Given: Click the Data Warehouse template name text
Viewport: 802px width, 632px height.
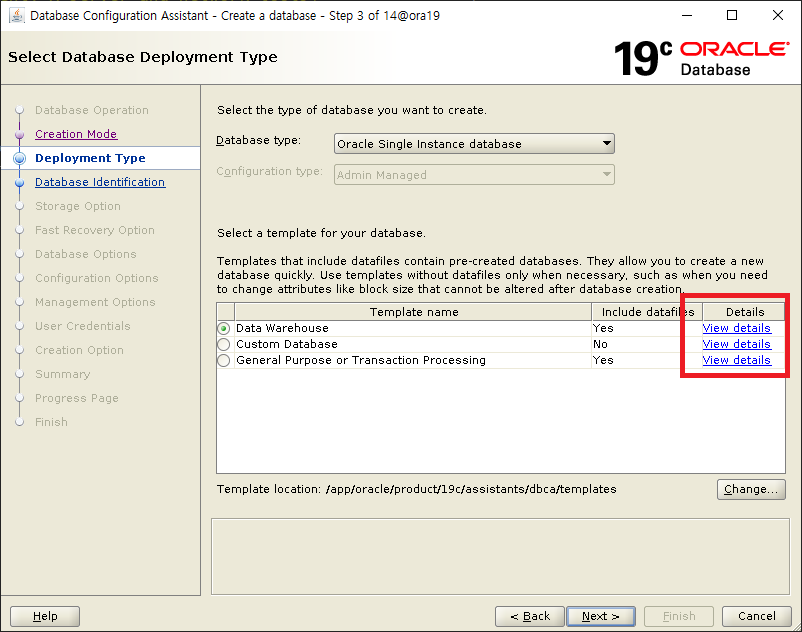Looking at the screenshot, I should [x=282, y=328].
